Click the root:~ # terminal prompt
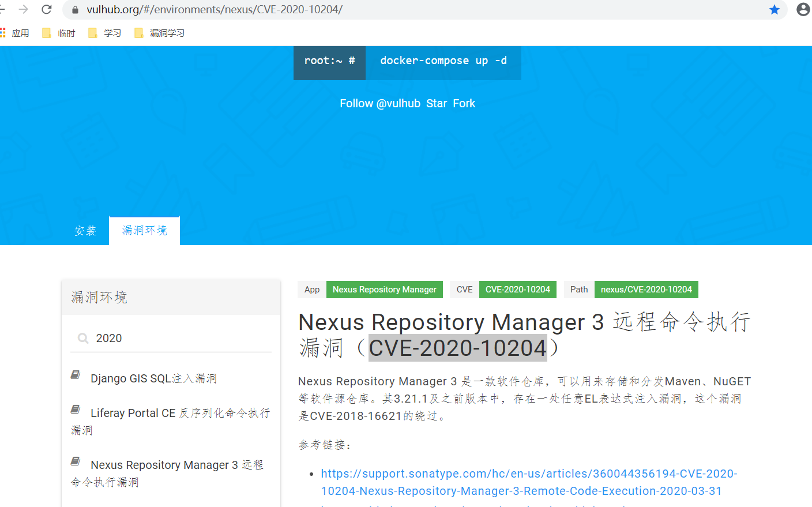This screenshot has height=507, width=812. pyautogui.click(x=330, y=61)
